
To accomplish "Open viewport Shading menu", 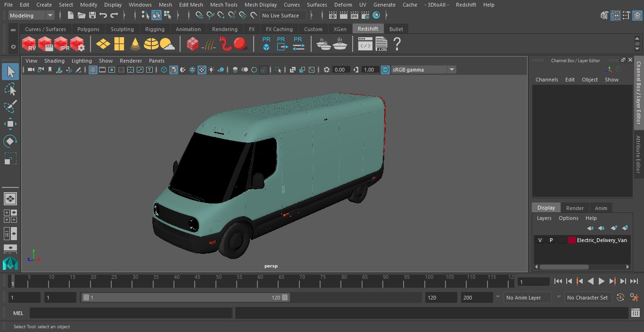I will (x=54, y=61).
